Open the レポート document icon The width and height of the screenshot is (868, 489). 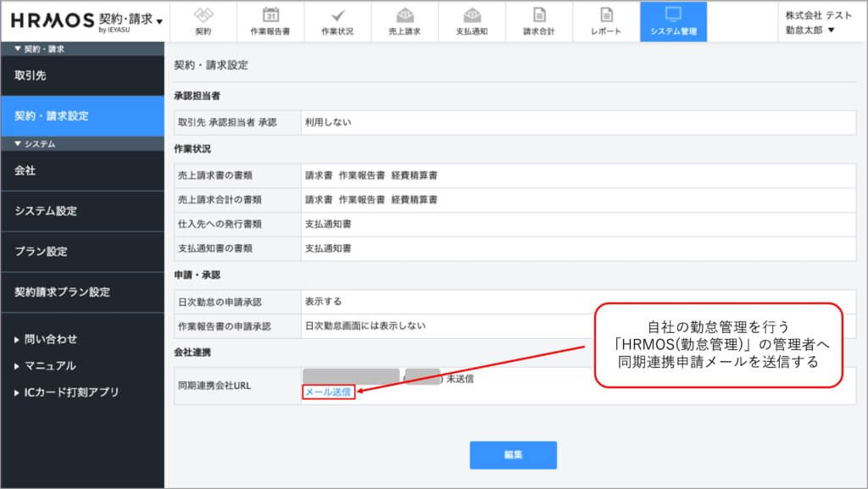[x=606, y=14]
